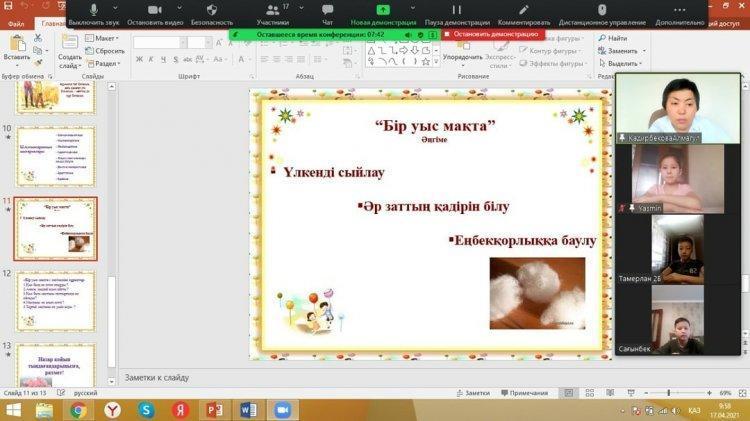
Task: Start slideshow from status bar icon
Action: tap(631, 393)
